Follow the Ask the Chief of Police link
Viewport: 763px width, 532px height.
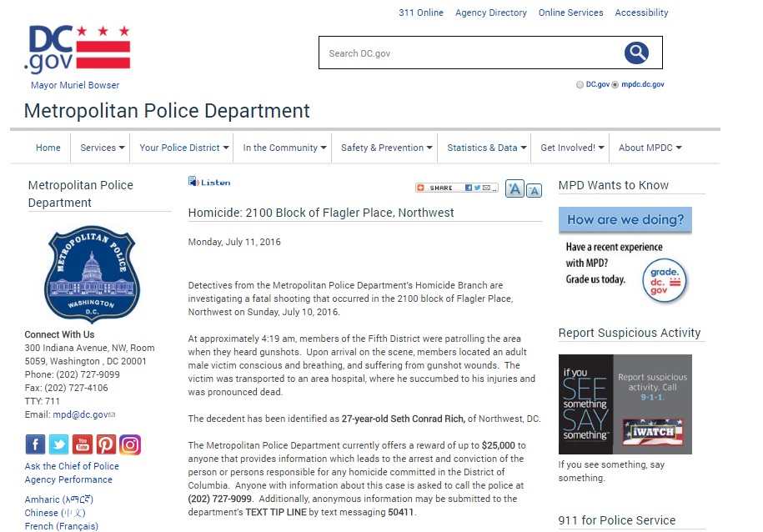click(72, 466)
